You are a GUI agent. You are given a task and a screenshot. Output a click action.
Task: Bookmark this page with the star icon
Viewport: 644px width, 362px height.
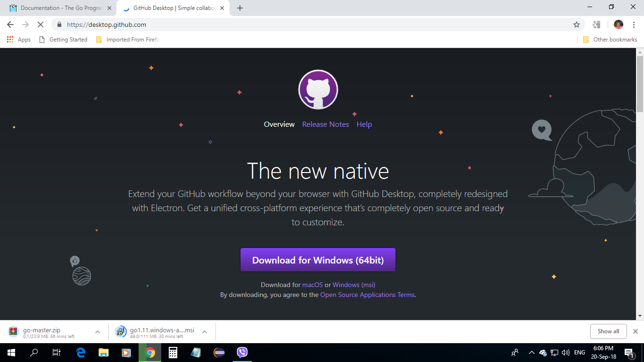(576, 25)
